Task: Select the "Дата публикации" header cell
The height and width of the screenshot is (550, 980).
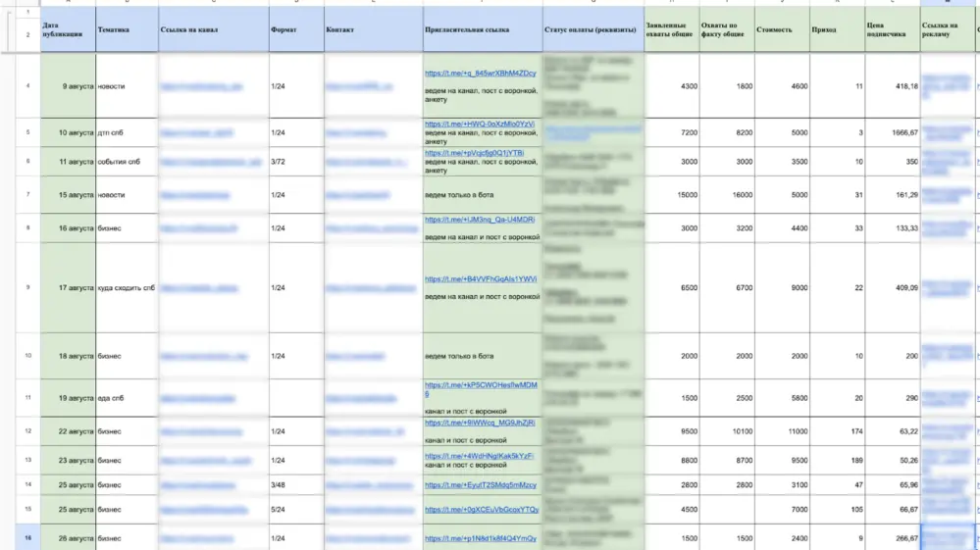Action: pos(68,29)
